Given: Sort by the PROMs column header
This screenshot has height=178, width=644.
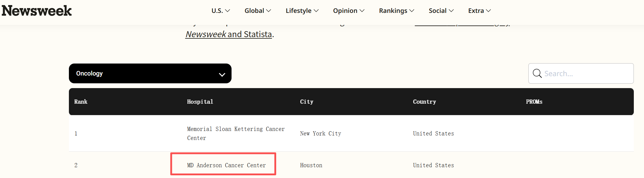Looking at the screenshot, I should coord(534,102).
